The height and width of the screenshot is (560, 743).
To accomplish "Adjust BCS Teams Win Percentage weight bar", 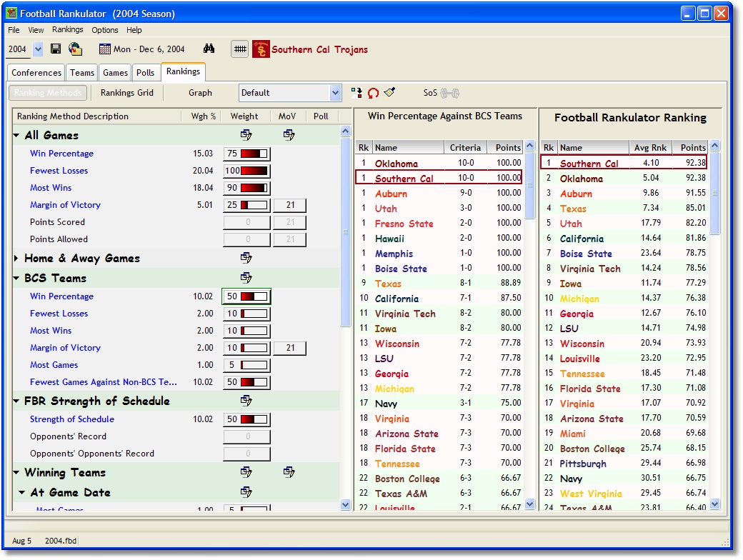I will coord(254,296).
